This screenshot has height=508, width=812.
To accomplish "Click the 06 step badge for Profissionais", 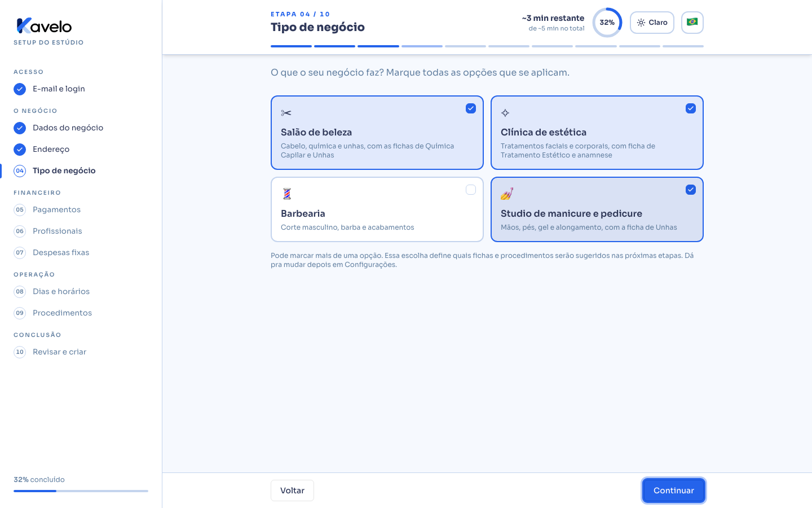I will coord(20,231).
